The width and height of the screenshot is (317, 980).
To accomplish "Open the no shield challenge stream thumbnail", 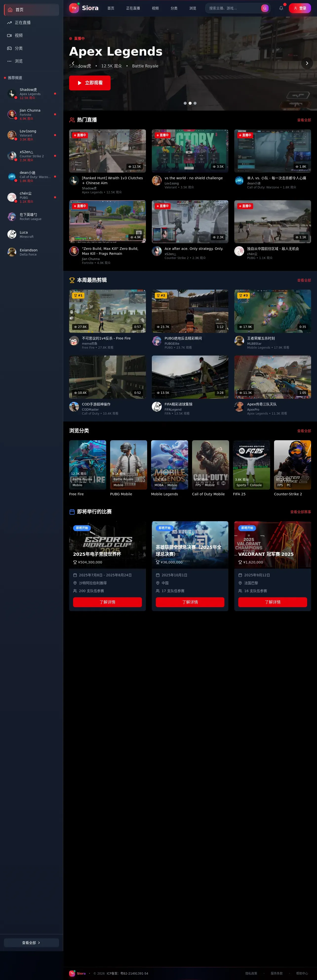I will click(x=190, y=151).
